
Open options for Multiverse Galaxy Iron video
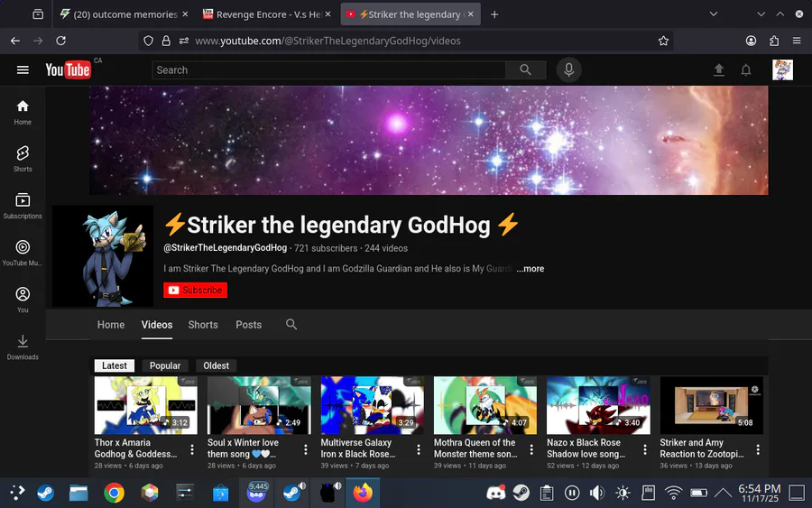pyautogui.click(x=419, y=449)
